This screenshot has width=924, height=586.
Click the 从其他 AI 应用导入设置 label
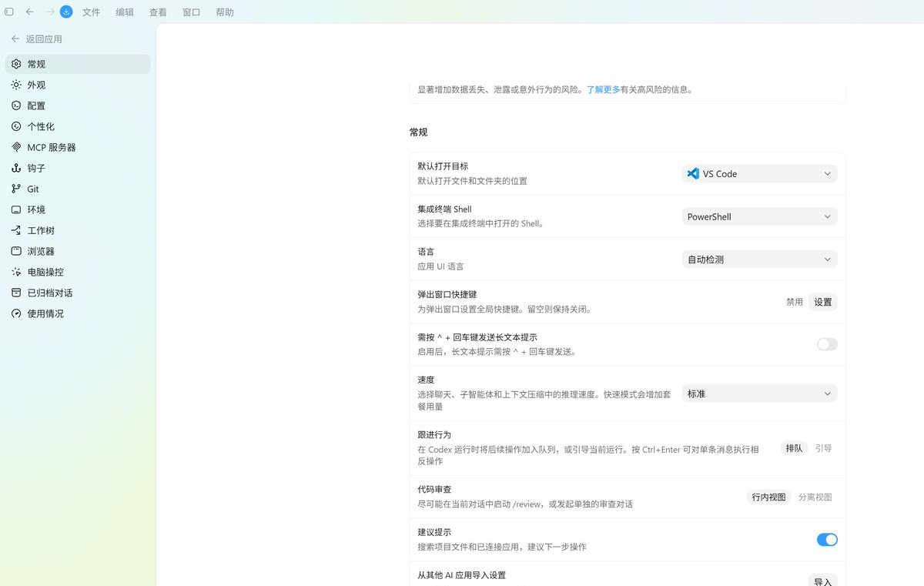pos(462,575)
